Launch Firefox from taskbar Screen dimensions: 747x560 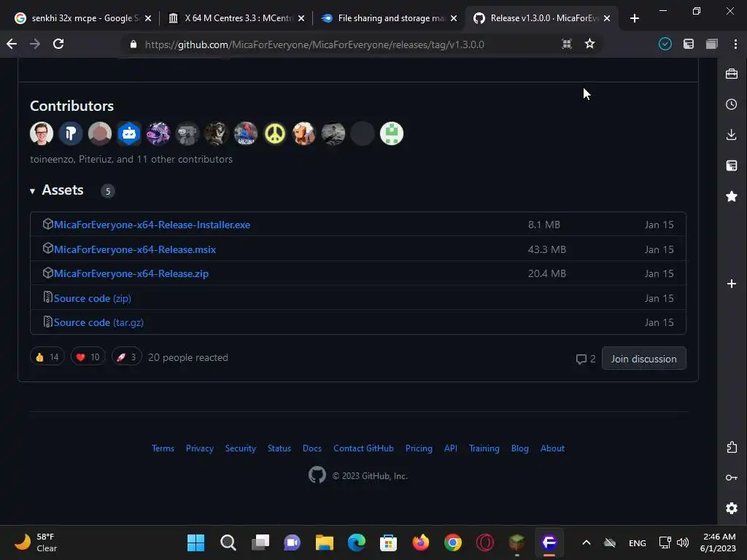421,542
